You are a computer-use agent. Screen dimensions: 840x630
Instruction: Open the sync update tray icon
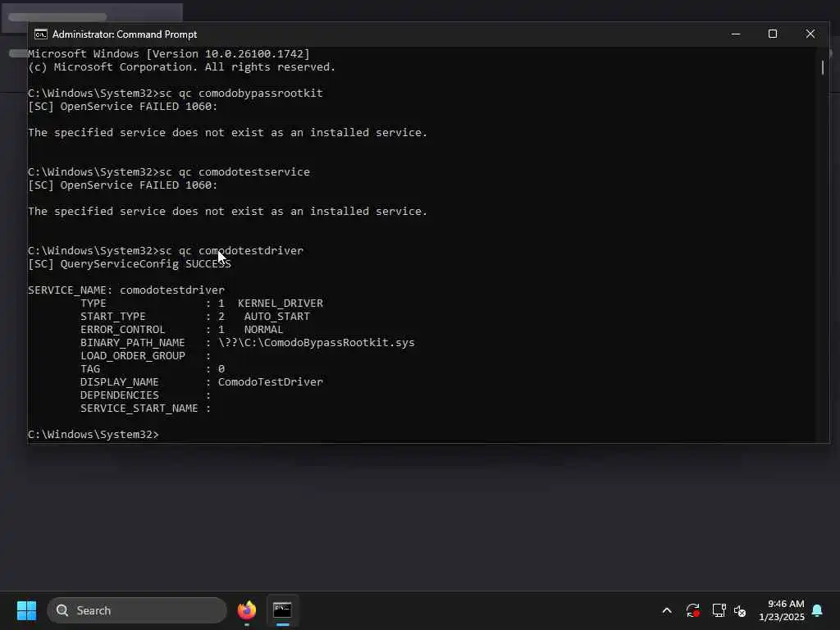click(692, 610)
